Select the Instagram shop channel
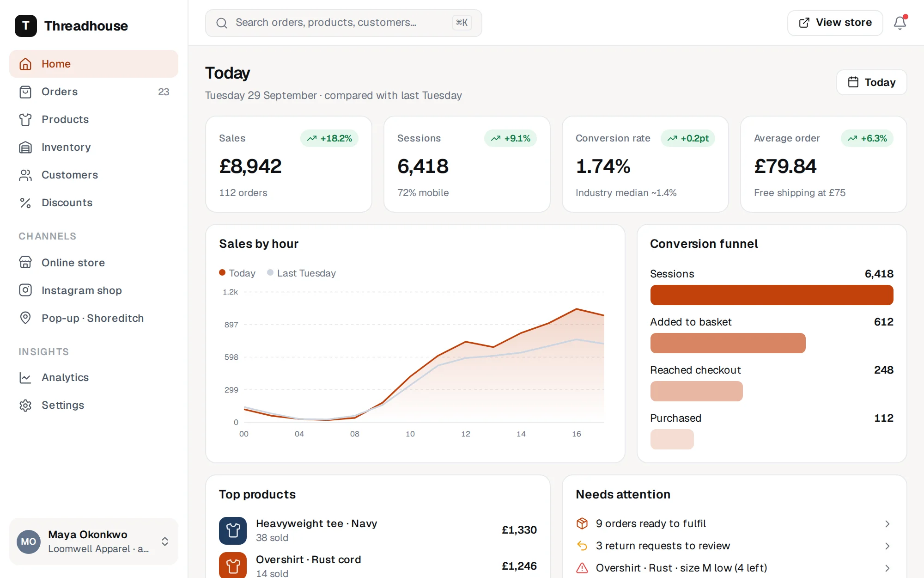 (94, 290)
